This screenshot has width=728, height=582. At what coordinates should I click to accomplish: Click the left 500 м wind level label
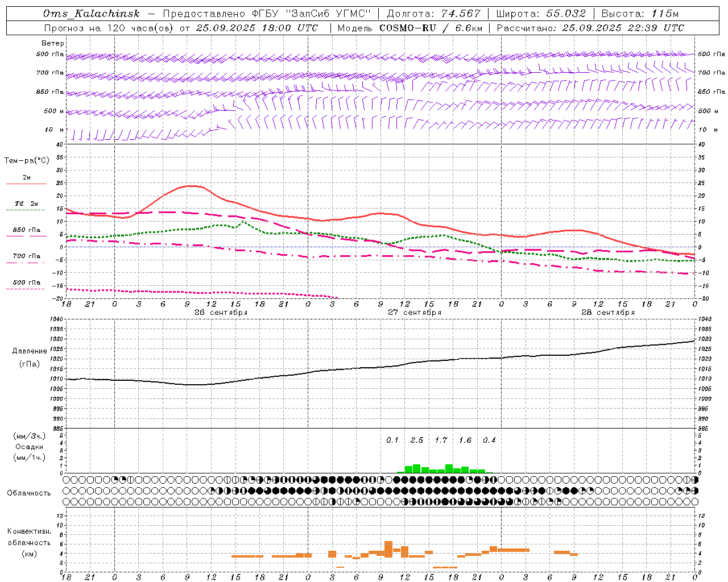[x=54, y=111]
